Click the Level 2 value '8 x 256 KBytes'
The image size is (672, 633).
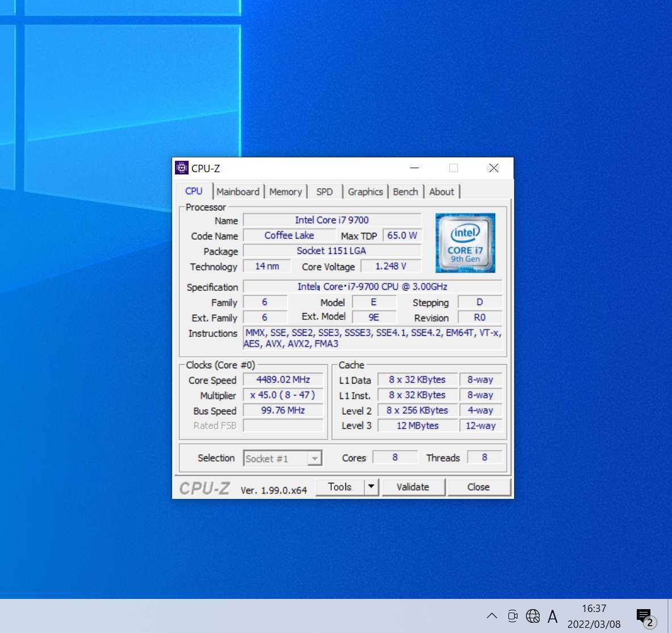coord(417,410)
